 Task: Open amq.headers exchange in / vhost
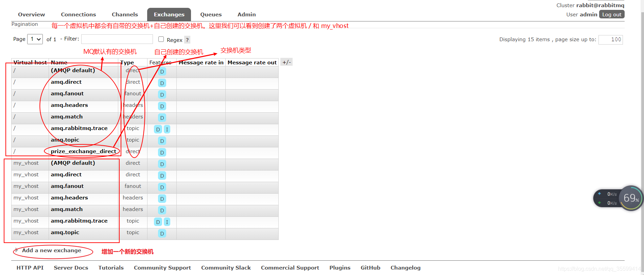coord(69,105)
